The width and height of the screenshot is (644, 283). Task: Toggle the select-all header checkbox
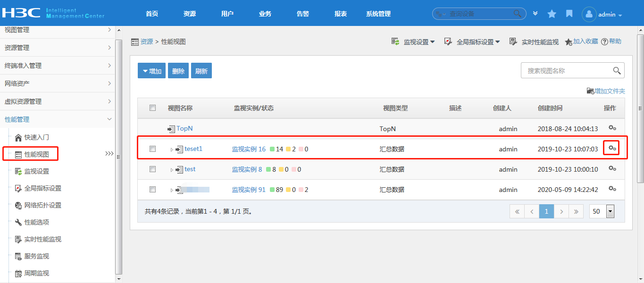click(x=152, y=108)
